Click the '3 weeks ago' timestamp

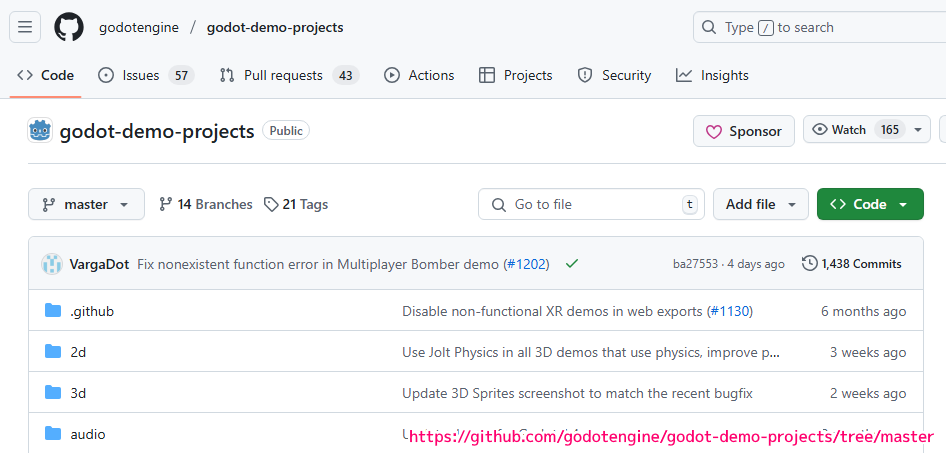coord(868,353)
